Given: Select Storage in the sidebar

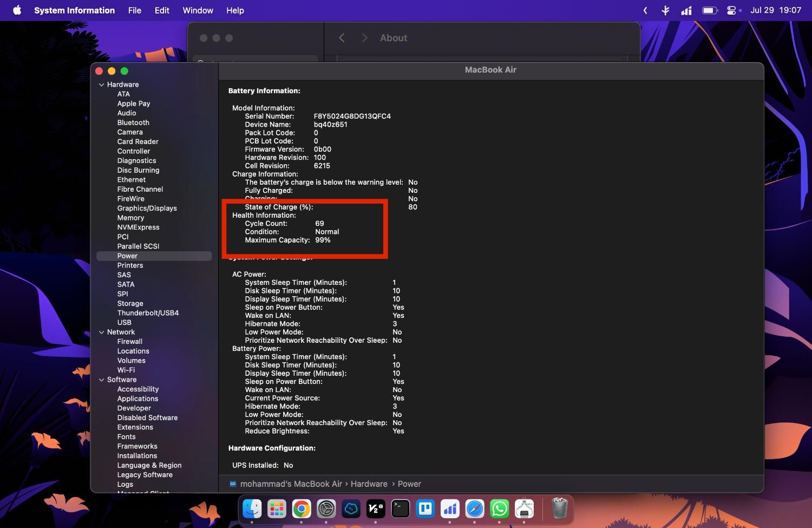Looking at the screenshot, I should [x=130, y=303].
